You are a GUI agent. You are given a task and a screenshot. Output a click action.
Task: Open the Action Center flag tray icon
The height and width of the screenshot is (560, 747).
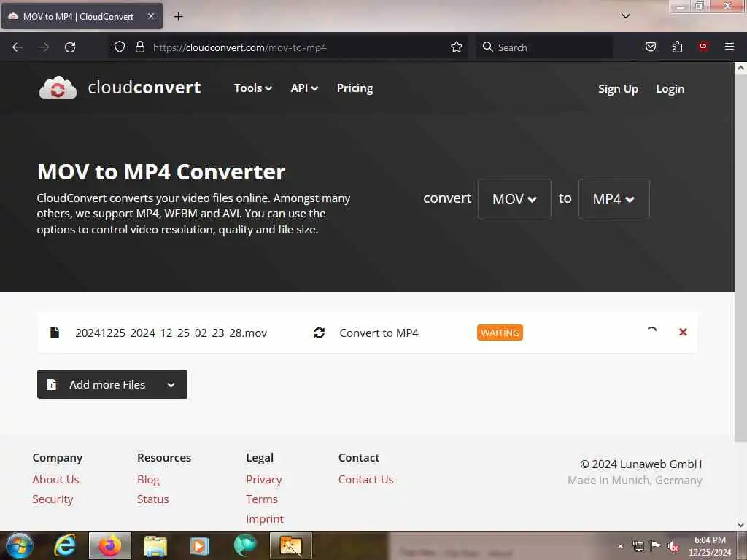(656, 546)
